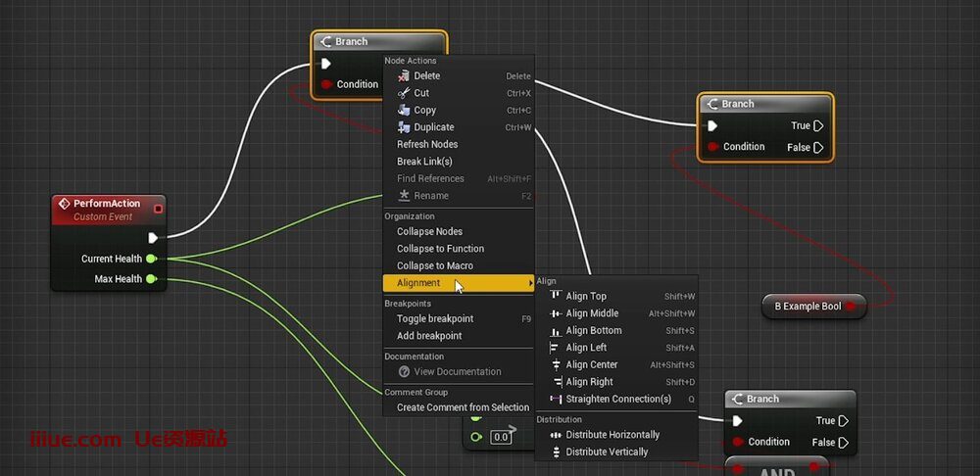Click the Copy icon in context menu
The image size is (980, 476).
(x=403, y=110)
